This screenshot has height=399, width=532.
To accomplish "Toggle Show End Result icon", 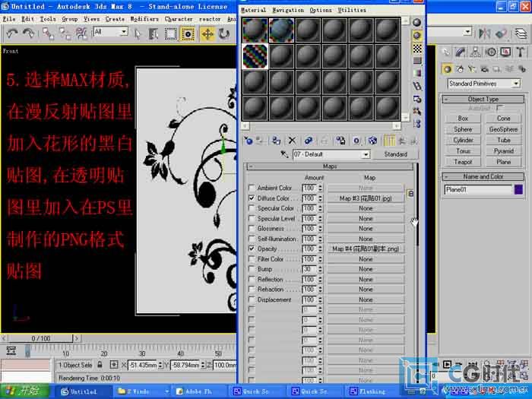I will click(389, 141).
